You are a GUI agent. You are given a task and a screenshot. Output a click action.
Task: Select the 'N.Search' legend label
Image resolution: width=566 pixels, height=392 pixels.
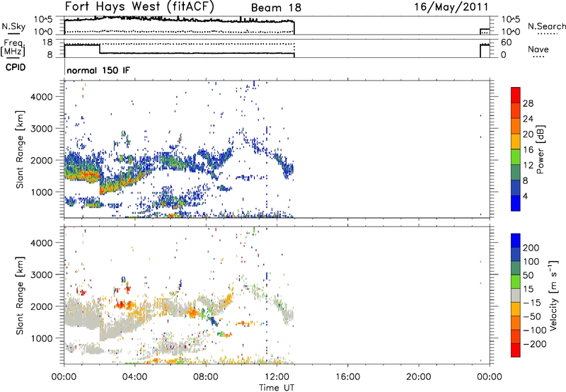point(546,26)
